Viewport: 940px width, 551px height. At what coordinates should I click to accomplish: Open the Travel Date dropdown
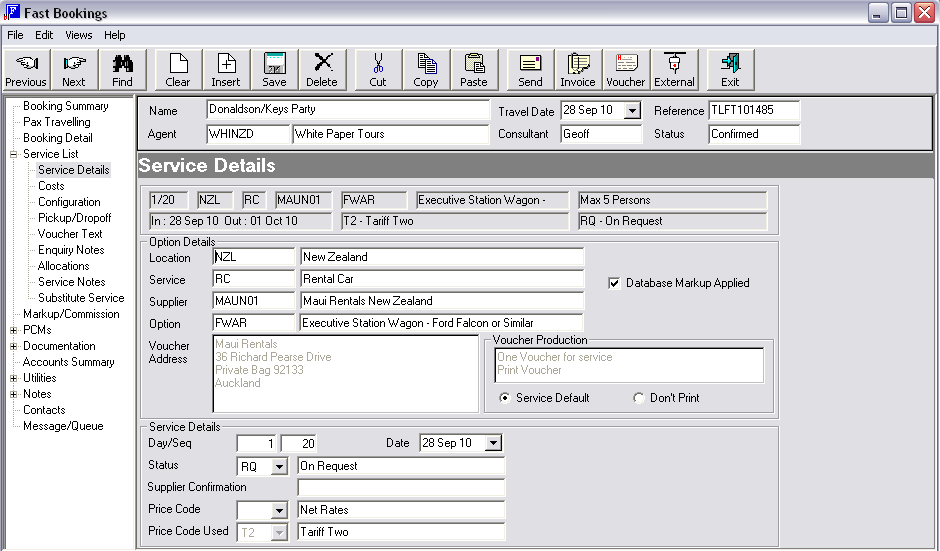[632, 111]
